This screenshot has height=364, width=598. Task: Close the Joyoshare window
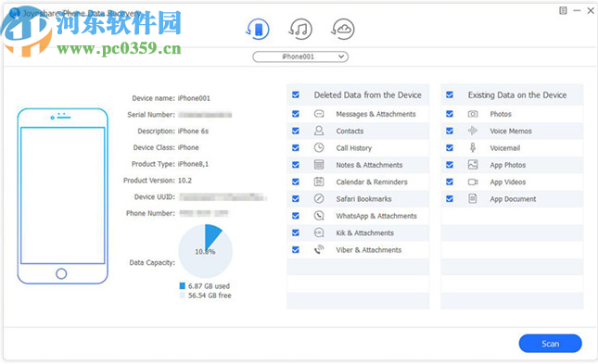click(591, 11)
